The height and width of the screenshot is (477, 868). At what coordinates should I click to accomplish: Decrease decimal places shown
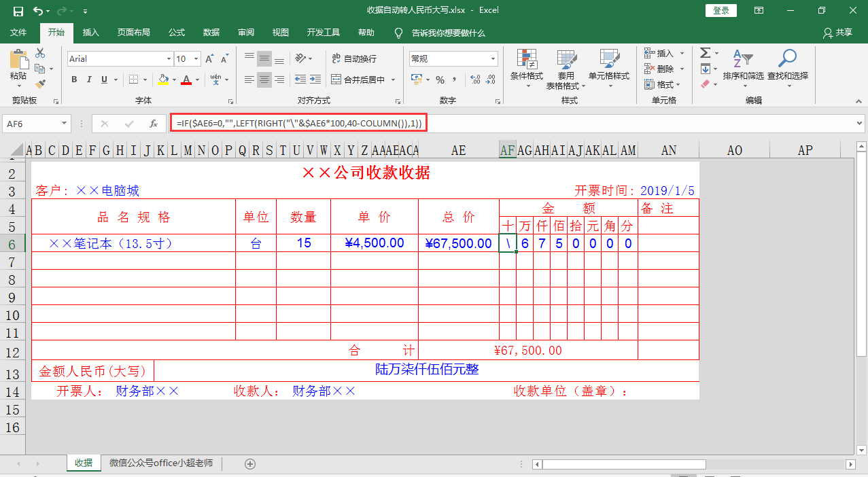pos(489,79)
